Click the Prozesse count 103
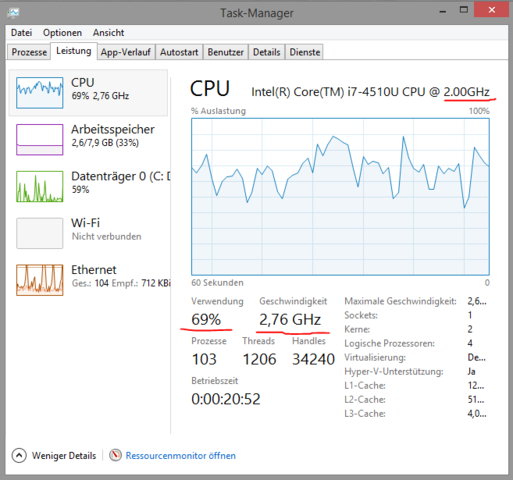Viewport: 513px width, 480px height. tap(204, 359)
